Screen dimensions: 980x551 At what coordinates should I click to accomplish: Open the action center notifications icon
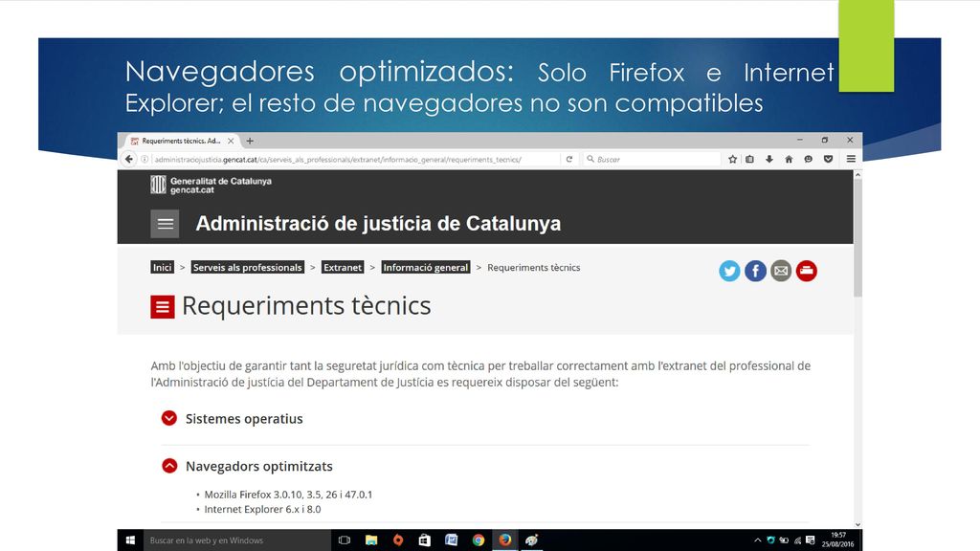click(x=811, y=540)
